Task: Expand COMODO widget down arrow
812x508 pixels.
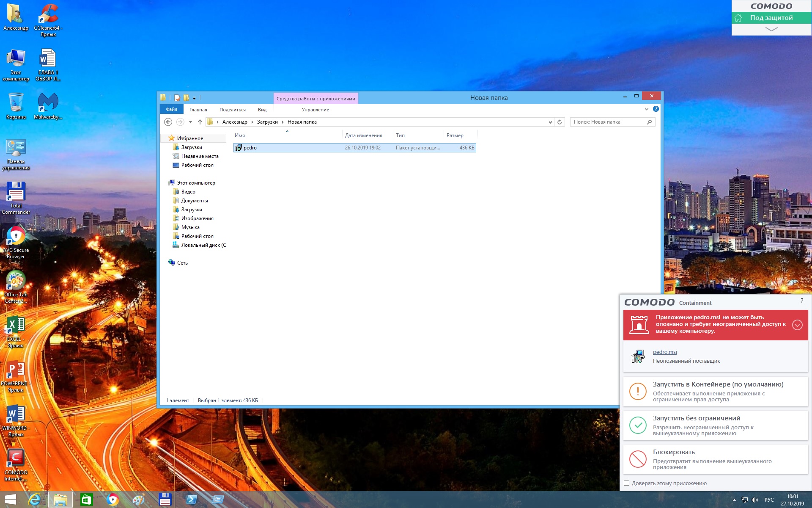Action: click(x=771, y=29)
